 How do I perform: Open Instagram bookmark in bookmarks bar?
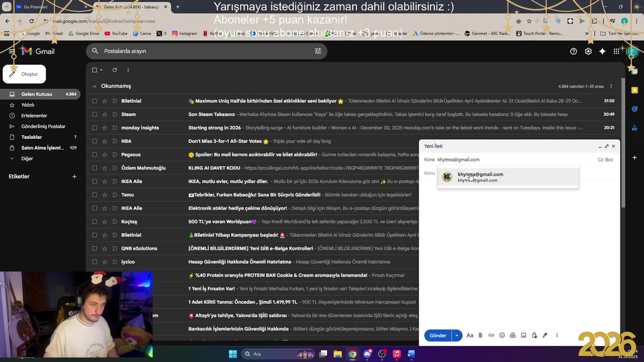(x=184, y=34)
